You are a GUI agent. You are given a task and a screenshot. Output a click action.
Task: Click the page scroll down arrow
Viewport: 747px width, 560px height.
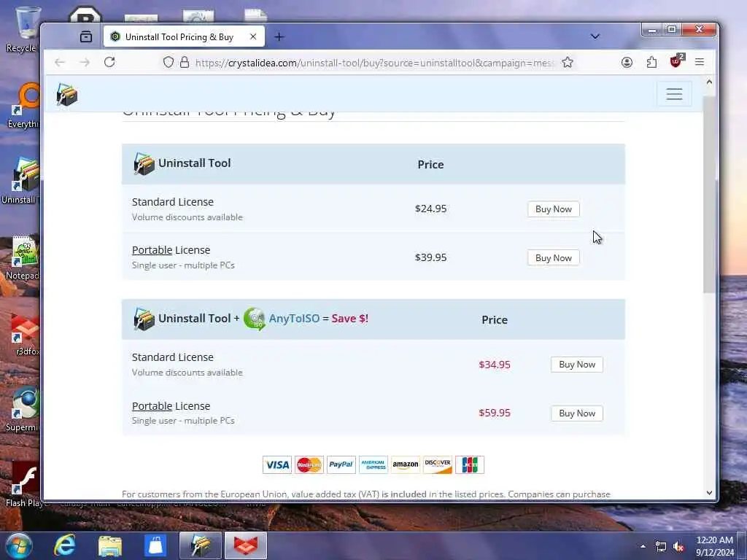(x=709, y=493)
